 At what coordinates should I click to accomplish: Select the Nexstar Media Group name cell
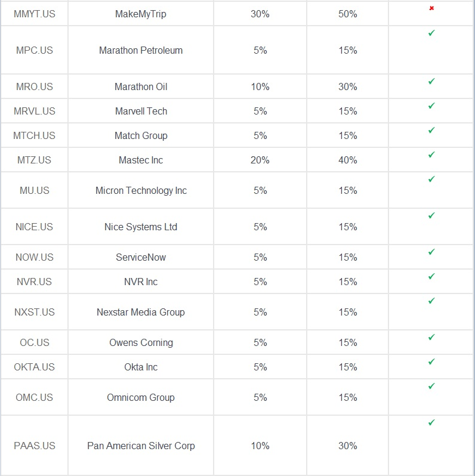pyautogui.click(x=141, y=312)
